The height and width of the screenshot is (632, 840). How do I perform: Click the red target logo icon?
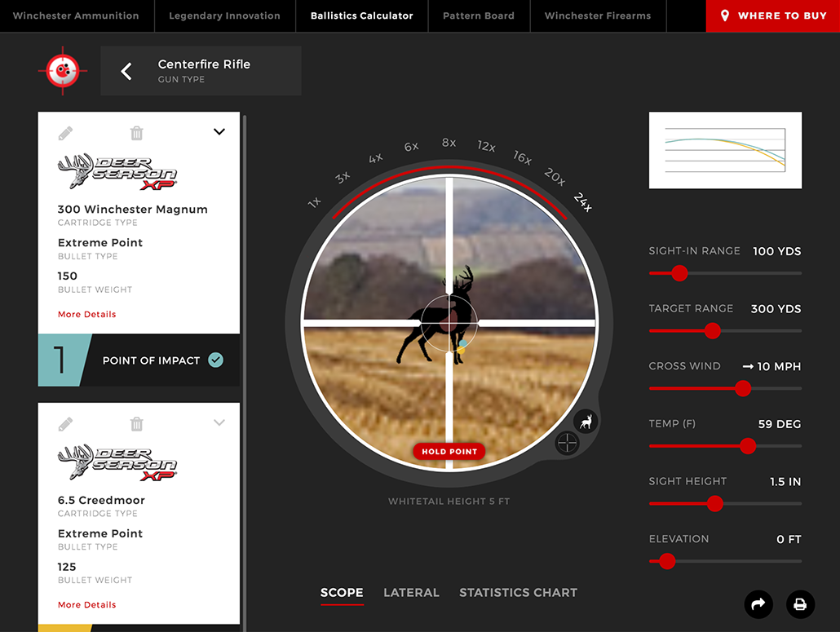(63, 71)
